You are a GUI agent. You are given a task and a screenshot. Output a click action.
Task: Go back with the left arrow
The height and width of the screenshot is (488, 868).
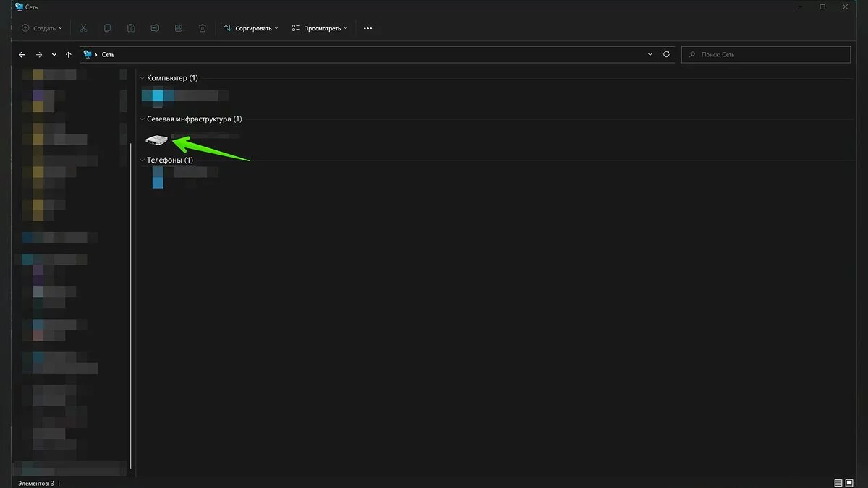pyautogui.click(x=22, y=54)
